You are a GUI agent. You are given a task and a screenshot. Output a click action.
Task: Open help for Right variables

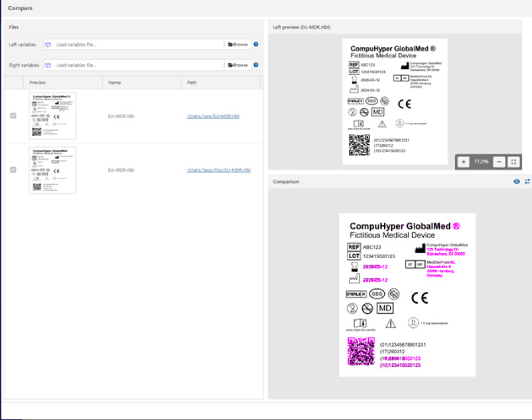pos(256,65)
